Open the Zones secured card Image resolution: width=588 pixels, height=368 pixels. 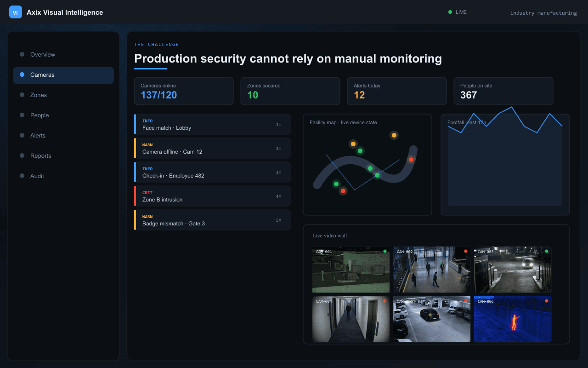pos(290,91)
